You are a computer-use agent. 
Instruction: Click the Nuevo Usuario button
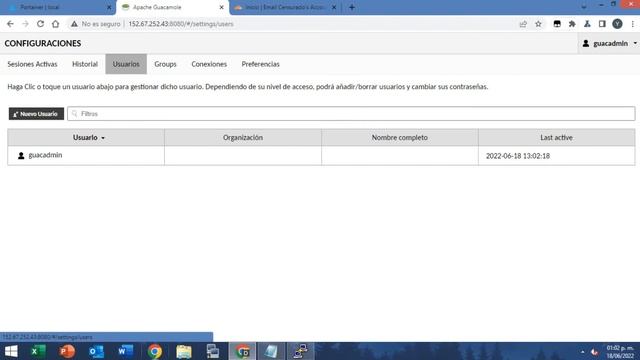pyautogui.click(x=36, y=114)
